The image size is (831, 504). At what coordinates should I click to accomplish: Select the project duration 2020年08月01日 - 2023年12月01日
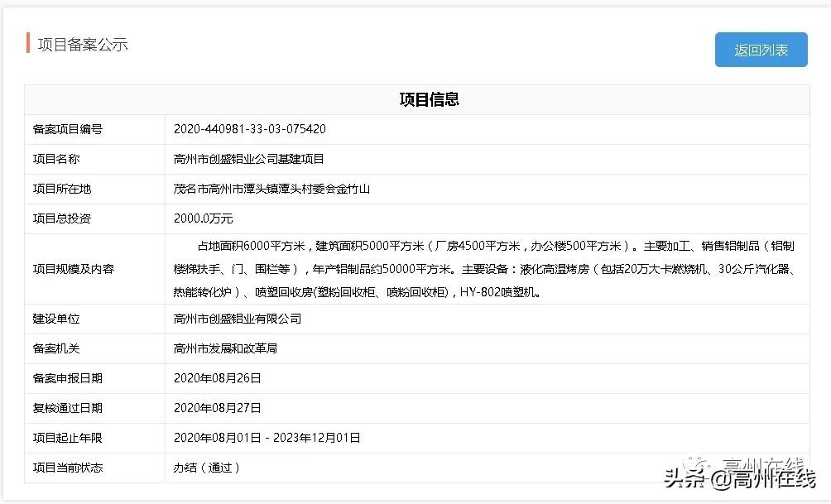267,437
